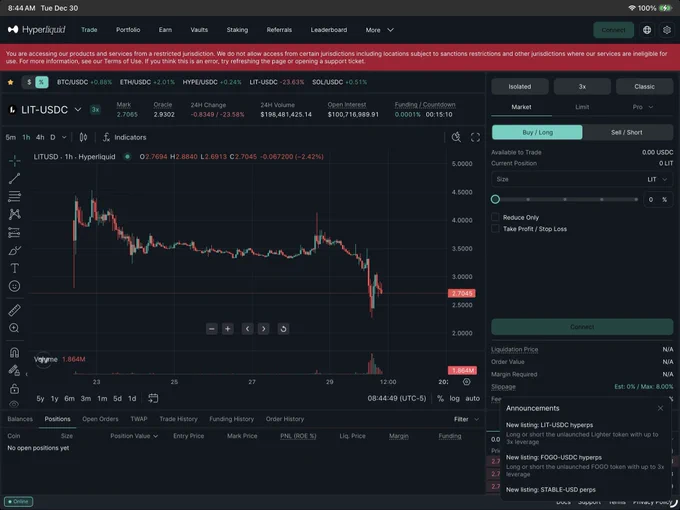Switch to the Open Orders tab
This screenshot has height=510, width=680.
pyautogui.click(x=100, y=419)
